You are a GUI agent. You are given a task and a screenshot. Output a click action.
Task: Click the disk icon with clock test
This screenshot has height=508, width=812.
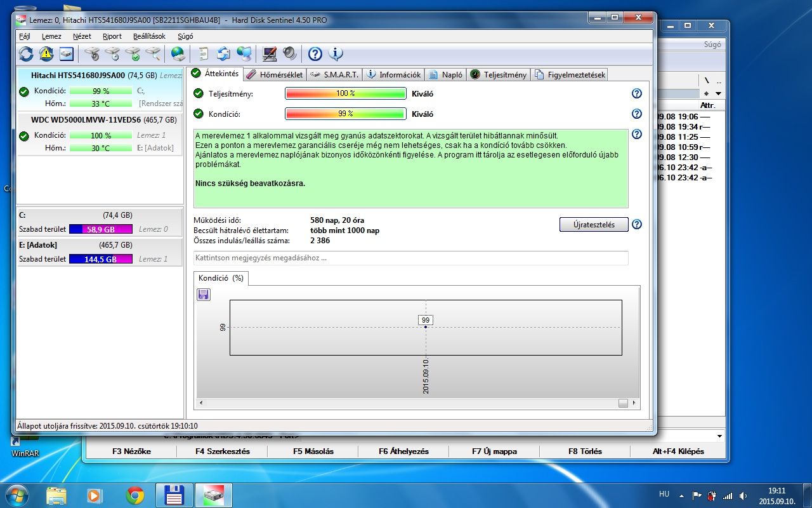112,54
